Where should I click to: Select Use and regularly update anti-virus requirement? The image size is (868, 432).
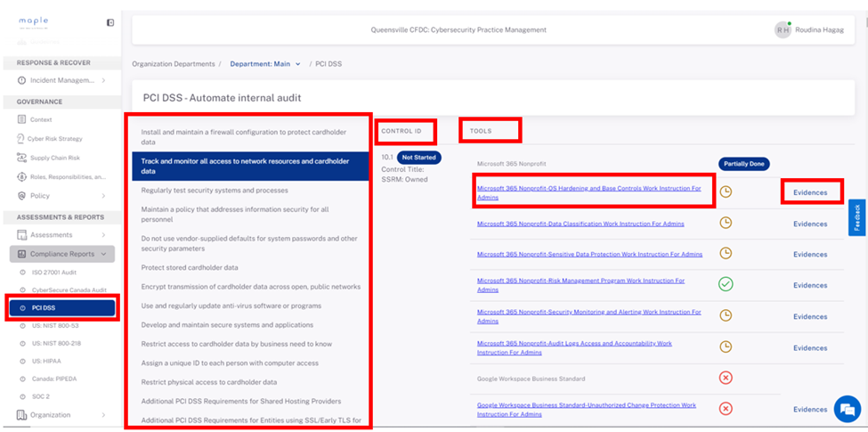pyautogui.click(x=250, y=306)
